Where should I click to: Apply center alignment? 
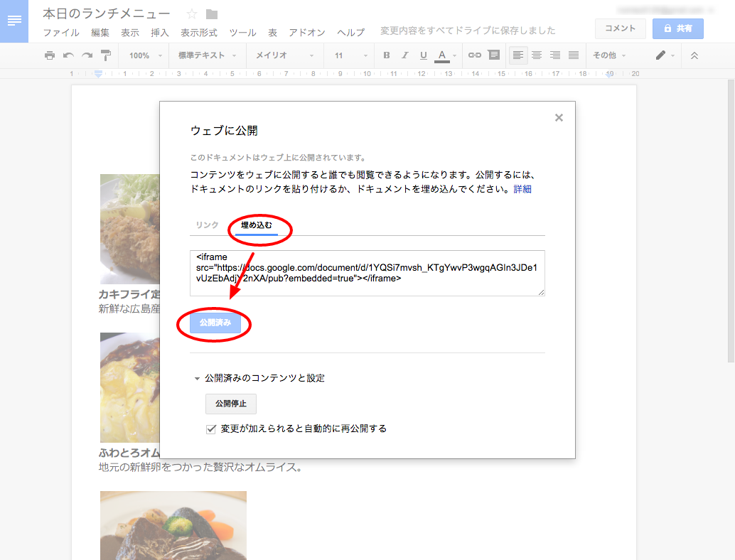coord(537,55)
